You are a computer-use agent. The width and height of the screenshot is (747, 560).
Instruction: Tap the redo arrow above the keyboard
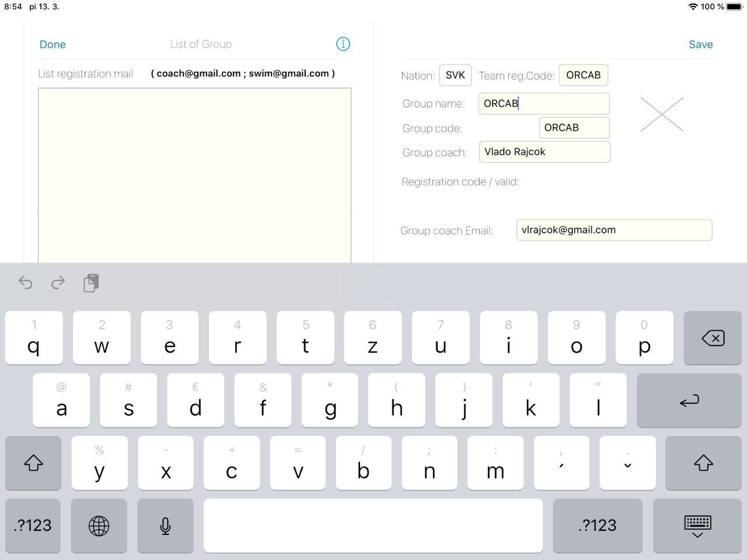(58, 283)
